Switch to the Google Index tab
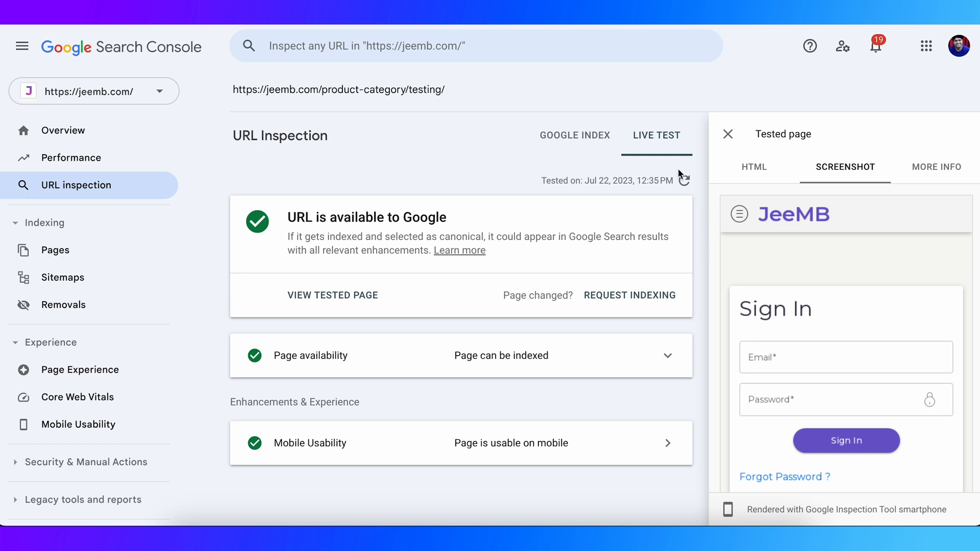The image size is (980, 551). tap(575, 135)
